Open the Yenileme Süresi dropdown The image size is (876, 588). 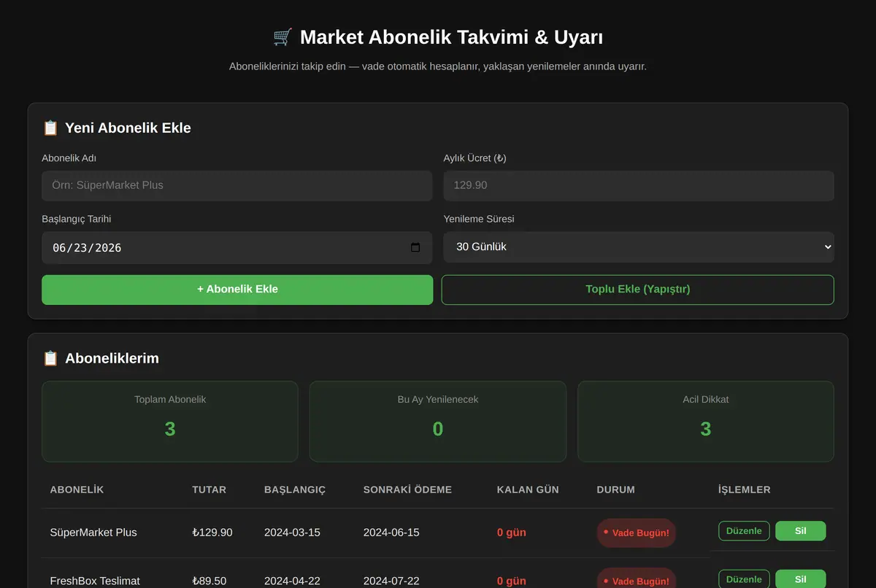[x=638, y=247]
